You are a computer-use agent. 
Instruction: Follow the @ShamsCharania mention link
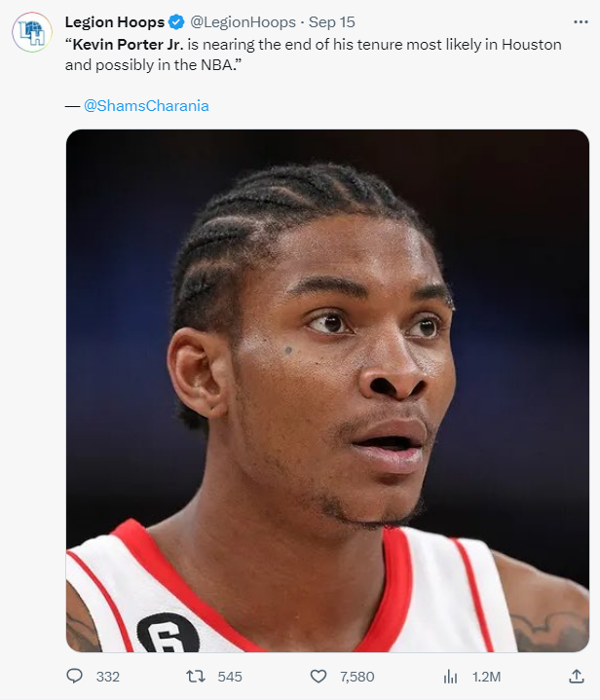click(146, 106)
